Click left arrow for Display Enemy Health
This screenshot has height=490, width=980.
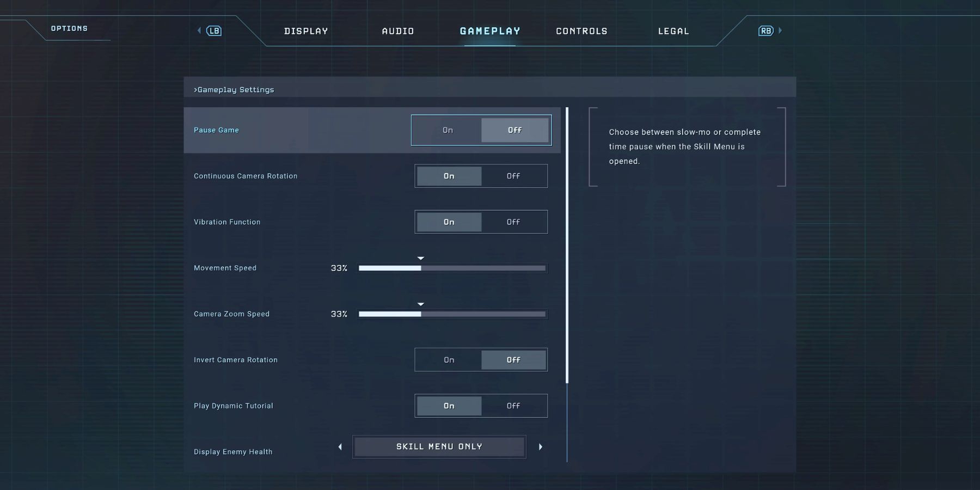340,447
